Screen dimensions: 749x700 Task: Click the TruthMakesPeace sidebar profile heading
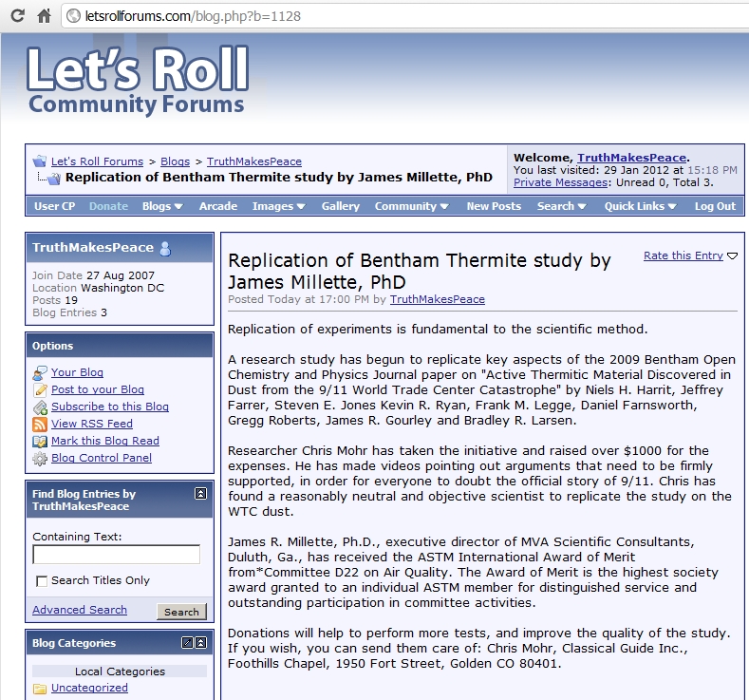[93, 248]
